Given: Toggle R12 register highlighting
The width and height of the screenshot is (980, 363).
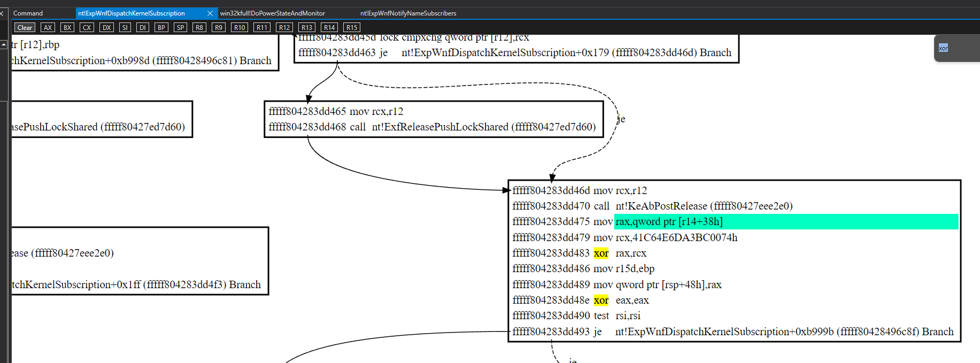Looking at the screenshot, I should pos(284,28).
